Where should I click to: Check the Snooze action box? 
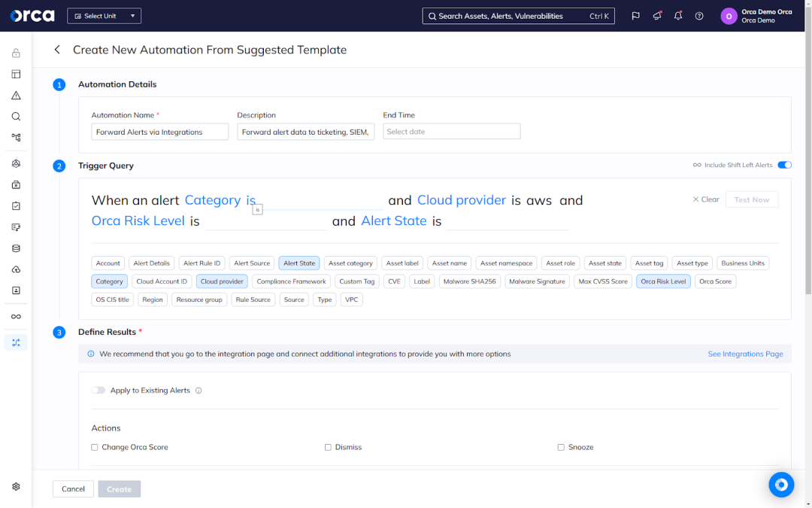pos(561,447)
